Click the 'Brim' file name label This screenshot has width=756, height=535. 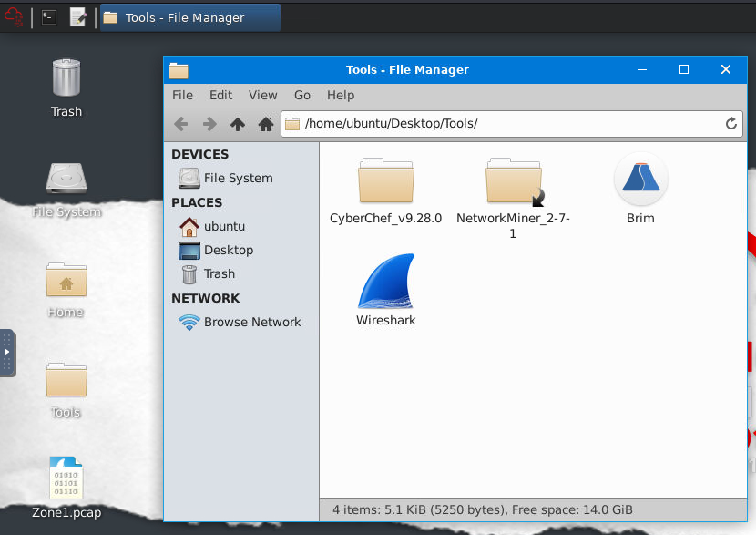(x=640, y=218)
